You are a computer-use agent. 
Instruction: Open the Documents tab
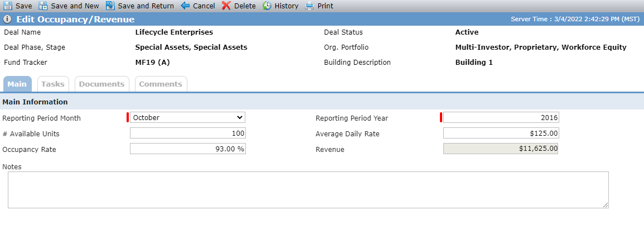(102, 84)
